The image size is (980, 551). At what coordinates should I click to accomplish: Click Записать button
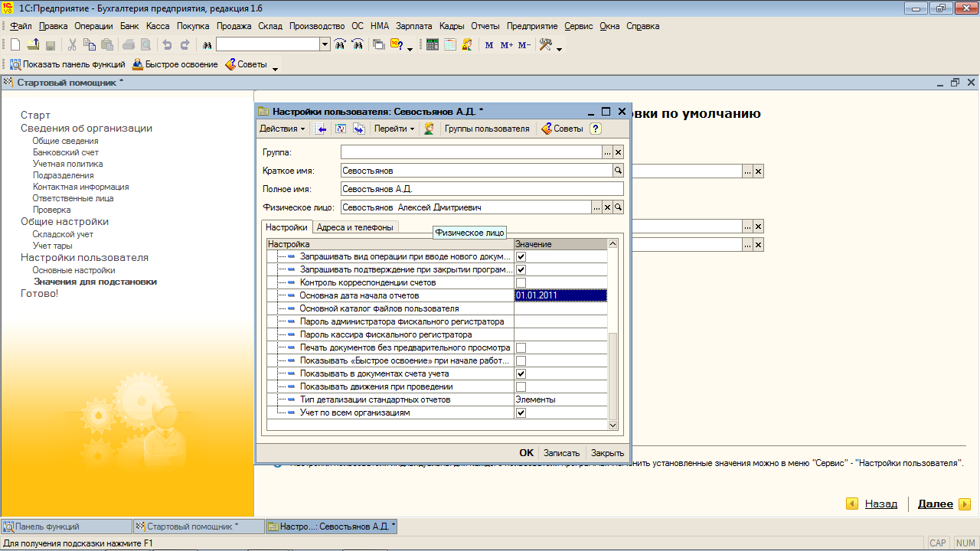(562, 453)
